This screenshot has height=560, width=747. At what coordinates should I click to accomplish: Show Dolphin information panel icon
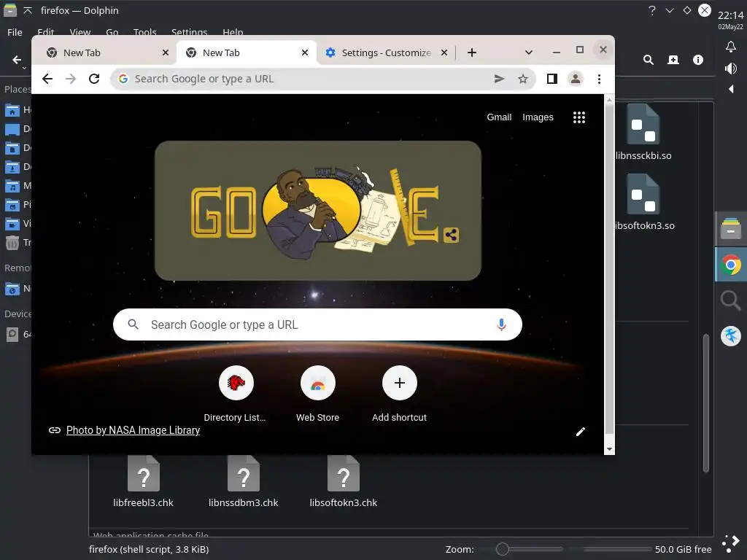pyautogui.click(x=698, y=60)
